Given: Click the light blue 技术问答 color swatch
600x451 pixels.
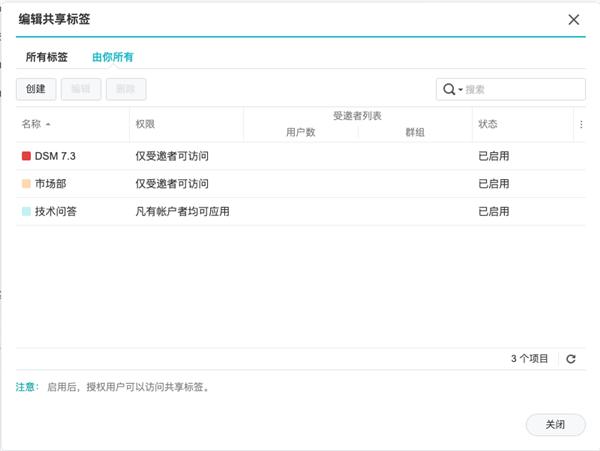Looking at the screenshot, I should 26,212.
